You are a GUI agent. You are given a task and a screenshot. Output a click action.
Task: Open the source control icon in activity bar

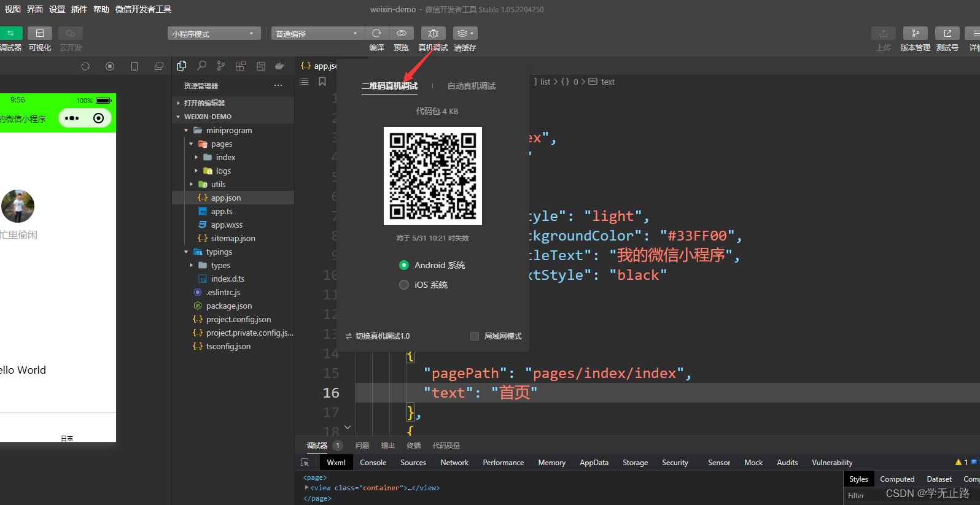(x=221, y=66)
